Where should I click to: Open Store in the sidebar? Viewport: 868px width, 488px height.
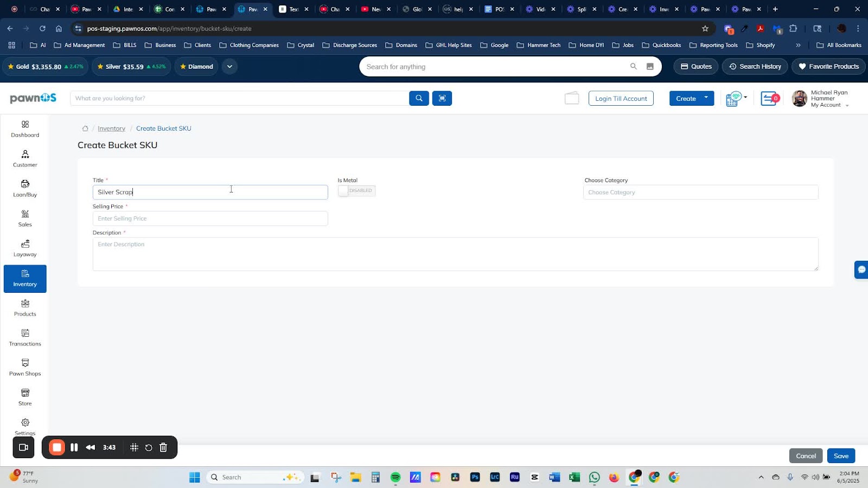click(25, 397)
